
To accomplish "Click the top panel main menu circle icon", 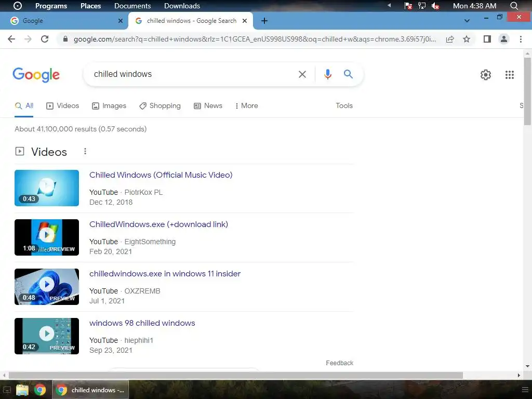I will tap(17, 6).
